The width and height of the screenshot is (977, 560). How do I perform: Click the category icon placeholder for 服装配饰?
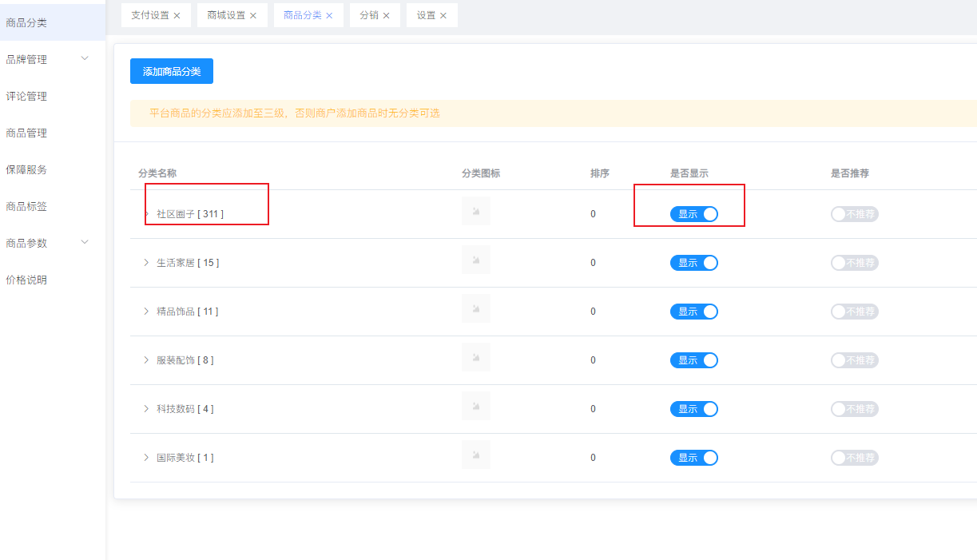[476, 358]
